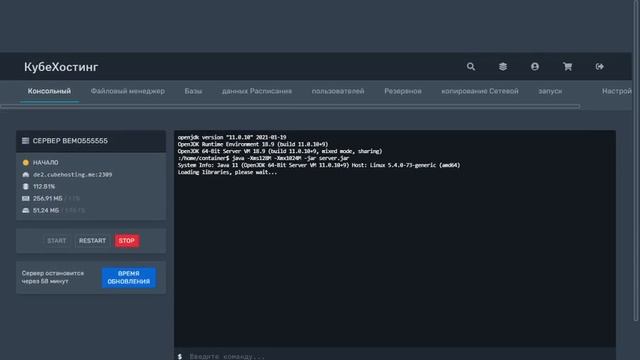Click the disk usage 51.24 МБ
This screenshot has width=640, height=360.
(46, 210)
